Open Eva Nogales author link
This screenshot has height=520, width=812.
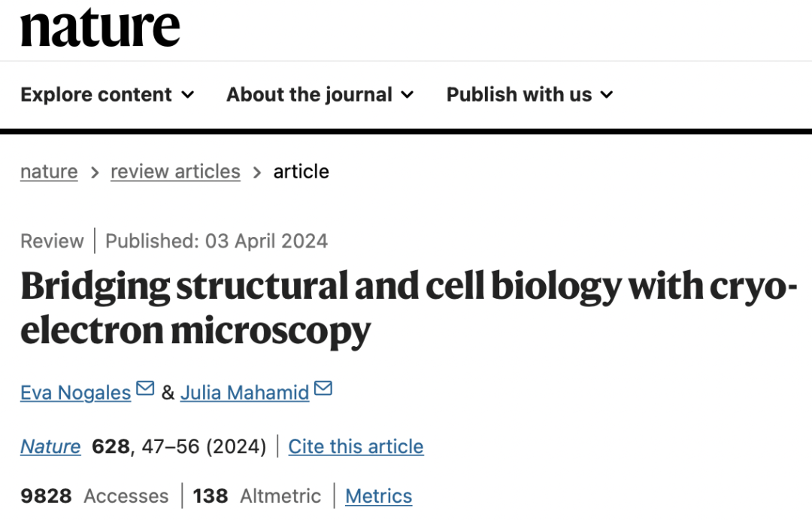76,393
